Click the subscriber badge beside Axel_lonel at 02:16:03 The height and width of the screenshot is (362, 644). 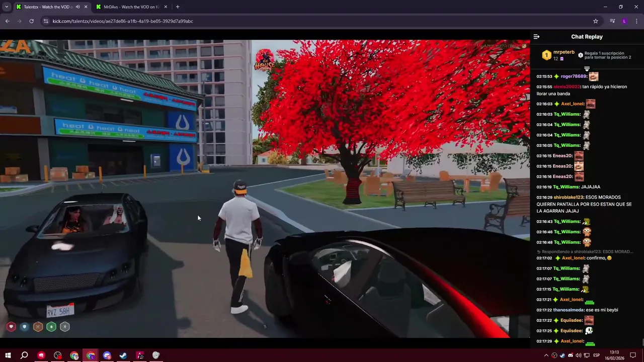click(556, 104)
